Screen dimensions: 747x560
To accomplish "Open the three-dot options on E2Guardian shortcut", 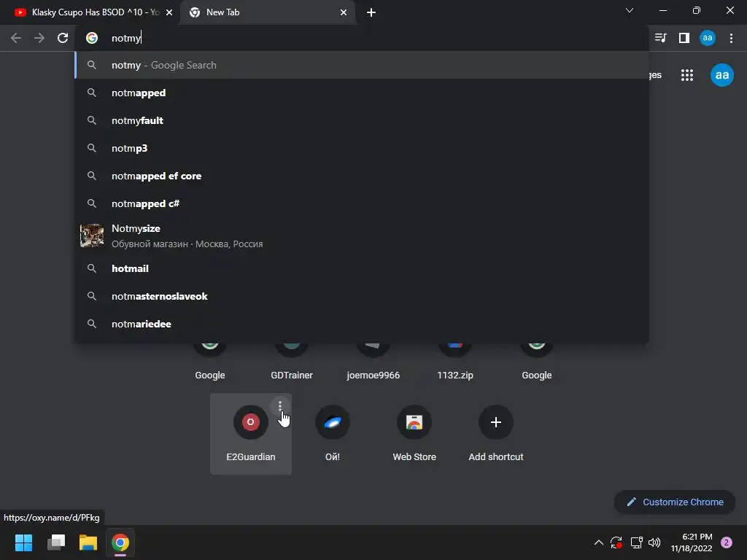I will (x=280, y=405).
